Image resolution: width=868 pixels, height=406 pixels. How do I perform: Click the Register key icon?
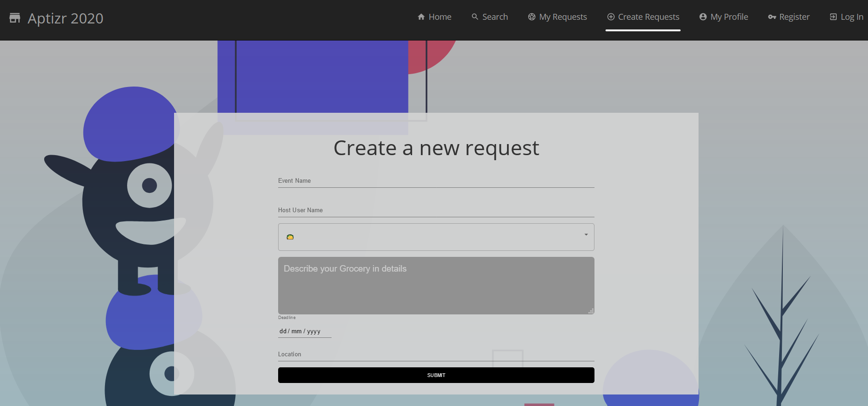coord(772,17)
